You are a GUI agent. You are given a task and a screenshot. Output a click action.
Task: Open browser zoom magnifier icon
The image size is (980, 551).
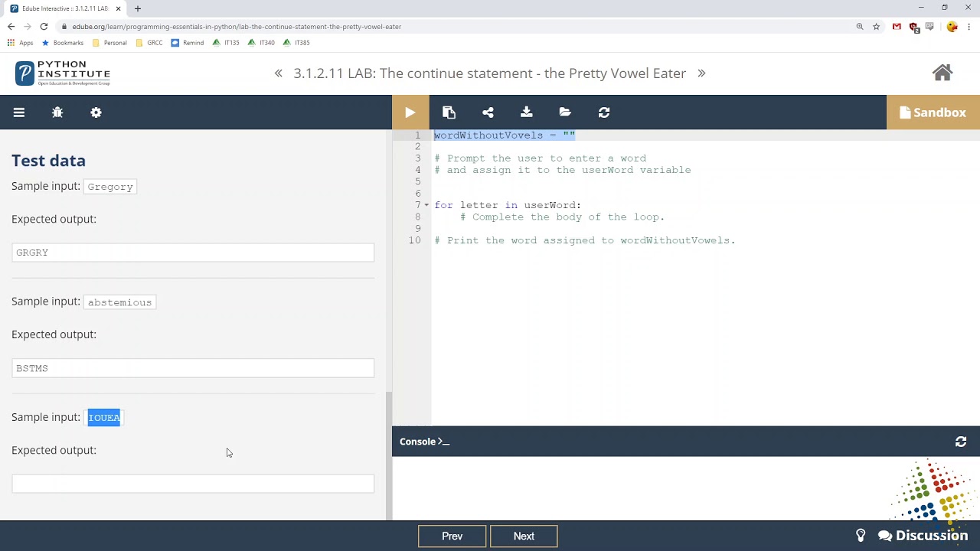coord(860,26)
